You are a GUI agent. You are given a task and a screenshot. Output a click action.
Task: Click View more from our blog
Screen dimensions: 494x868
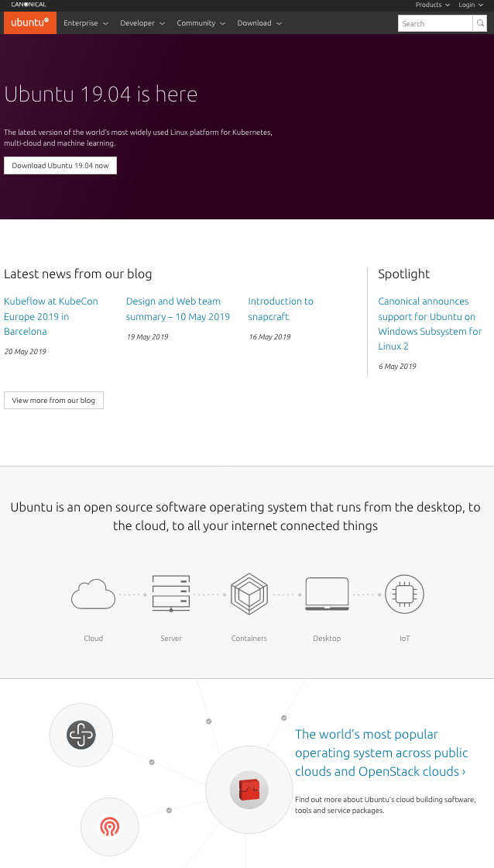pos(53,400)
